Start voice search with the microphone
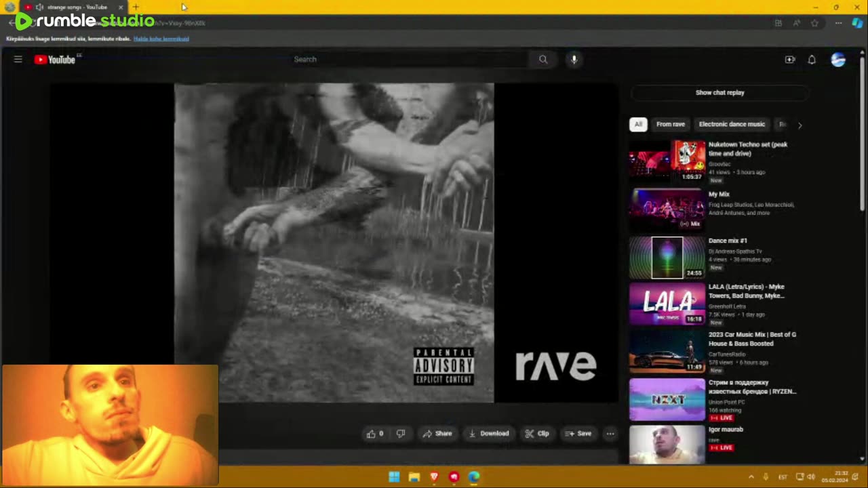Screen dimensions: 868x488 click(574, 60)
